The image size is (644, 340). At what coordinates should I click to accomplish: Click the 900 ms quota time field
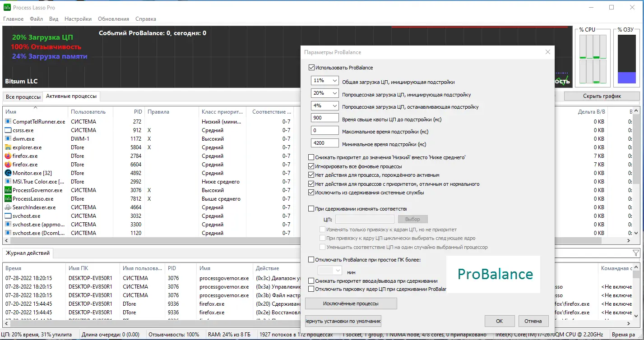click(x=325, y=118)
